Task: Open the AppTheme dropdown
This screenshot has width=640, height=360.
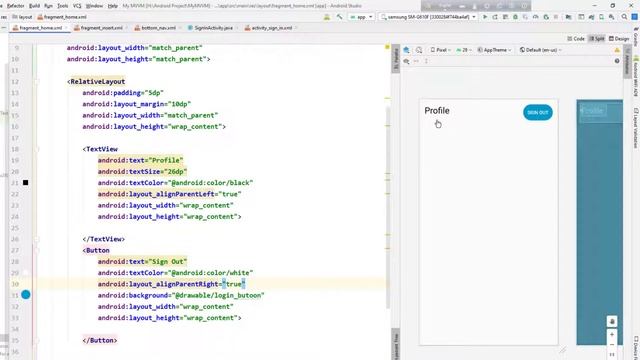Action: (494, 50)
